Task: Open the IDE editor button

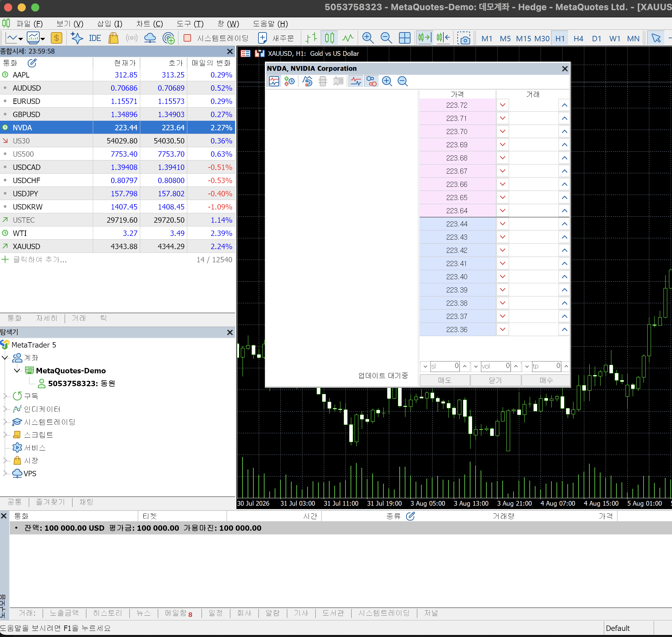Action: click(95, 38)
